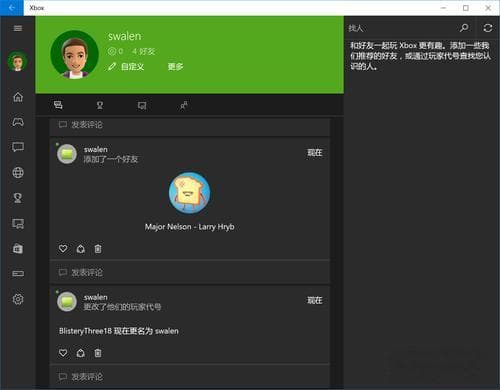Switch to the captures tab

142,106
